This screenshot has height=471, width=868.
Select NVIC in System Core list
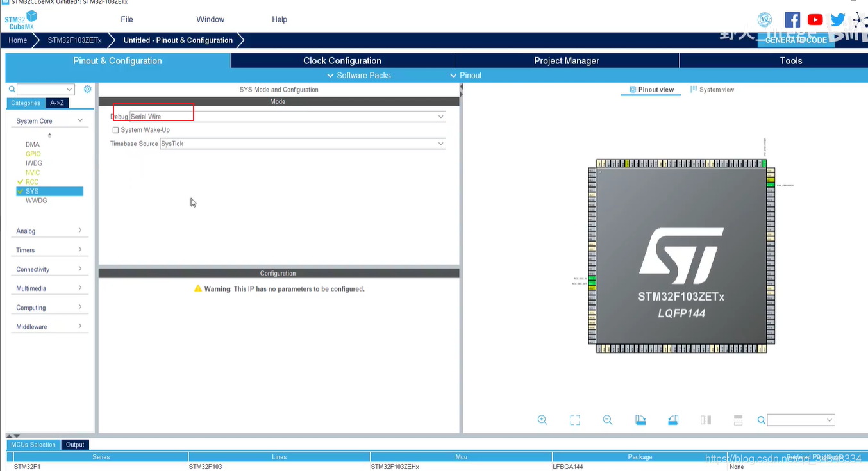tap(33, 172)
